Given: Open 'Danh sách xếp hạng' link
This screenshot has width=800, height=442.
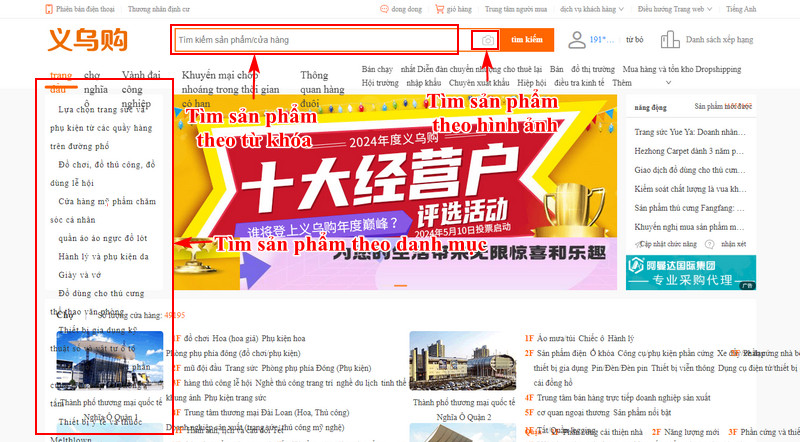Looking at the screenshot, I should 719,40.
